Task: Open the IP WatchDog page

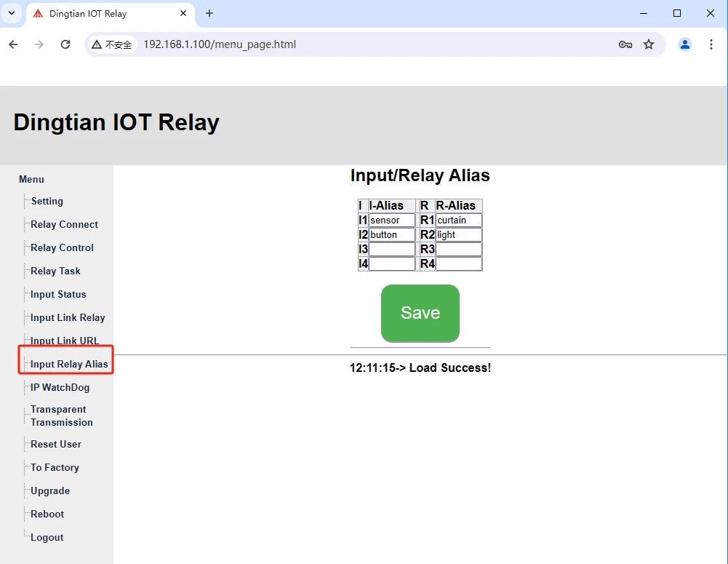Action: [60, 387]
